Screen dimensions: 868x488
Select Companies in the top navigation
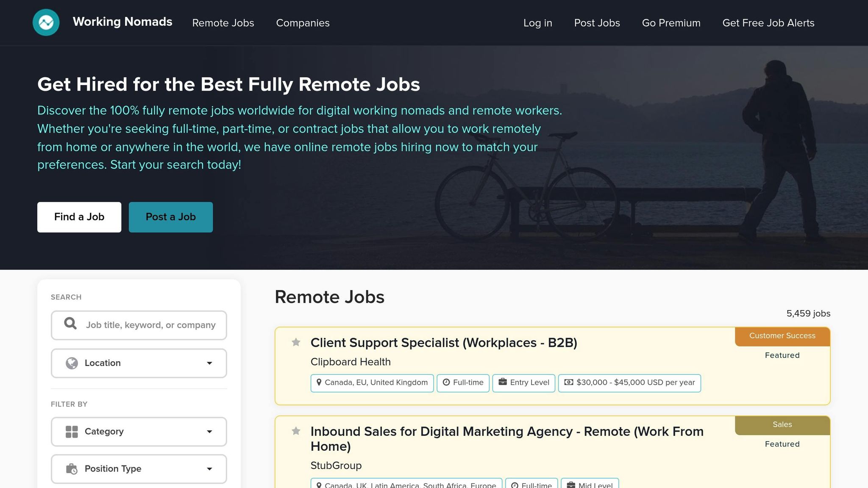[x=303, y=23]
